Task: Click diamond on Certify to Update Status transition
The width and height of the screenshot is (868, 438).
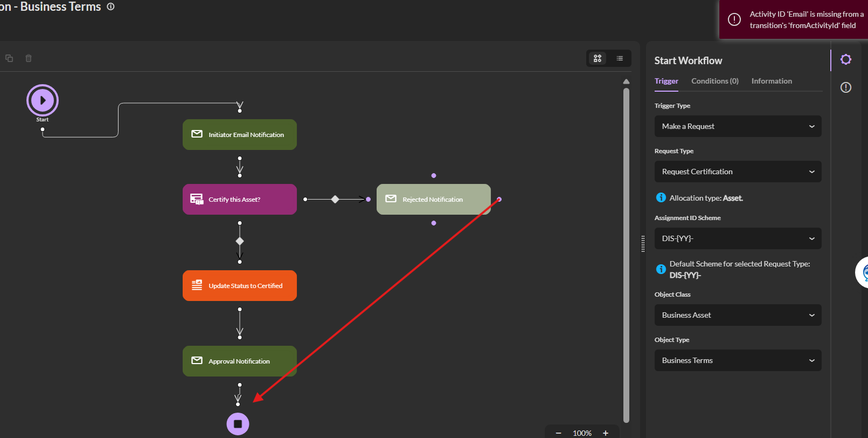Action: [240, 241]
